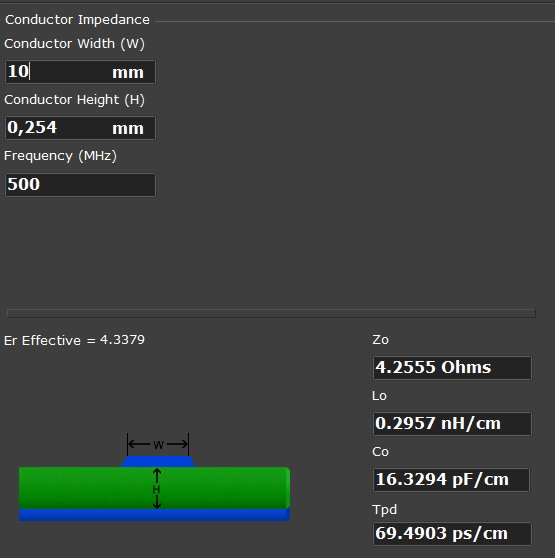Click the mm unit in height field
Screen dimensions: 555x558
point(128,128)
